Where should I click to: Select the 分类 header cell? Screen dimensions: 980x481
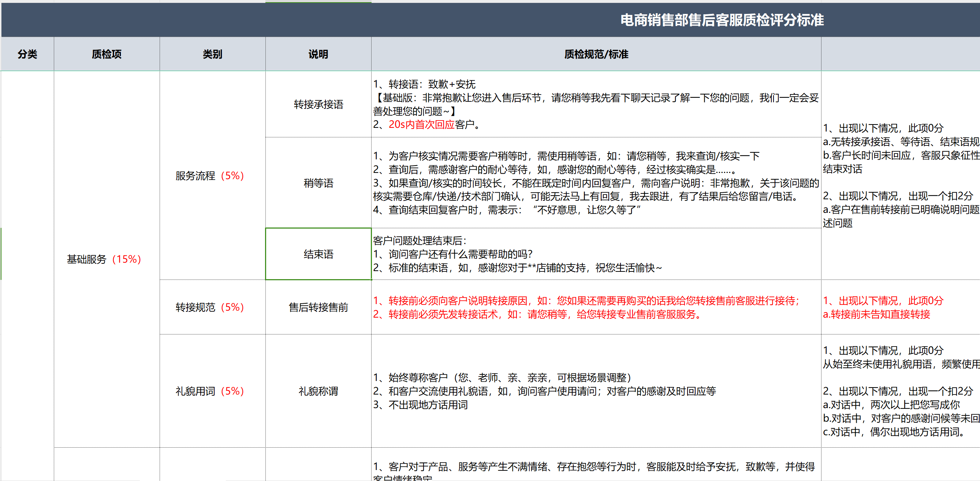coord(27,54)
